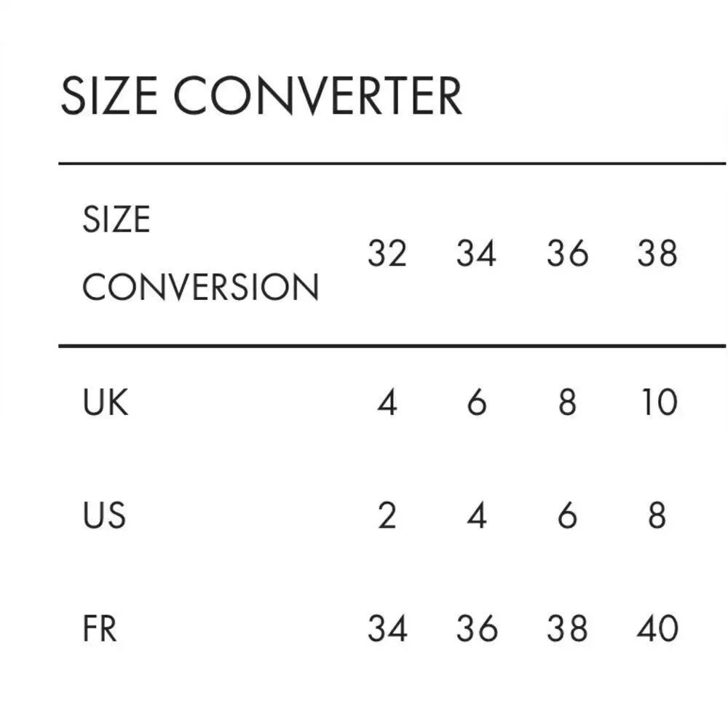Select the SIZE CONVERSION row label

[x=201, y=253]
